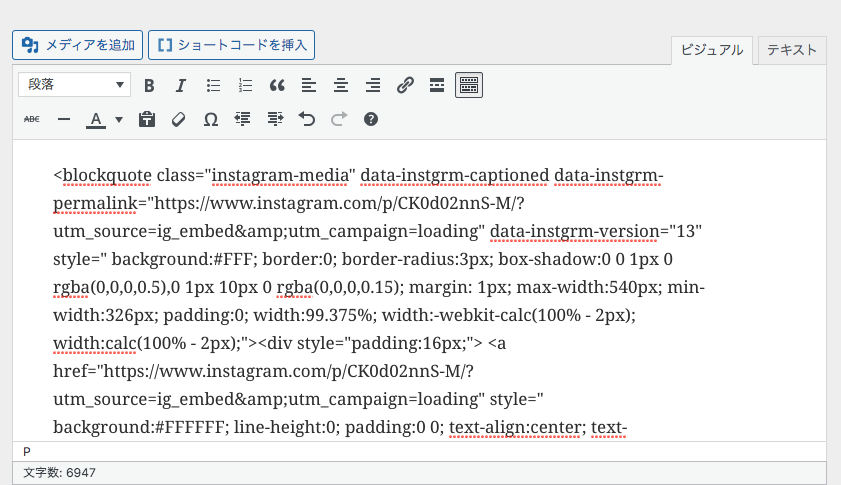This screenshot has width=841, height=485.
Task: Insert or edit link
Action: click(x=405, y=85)
